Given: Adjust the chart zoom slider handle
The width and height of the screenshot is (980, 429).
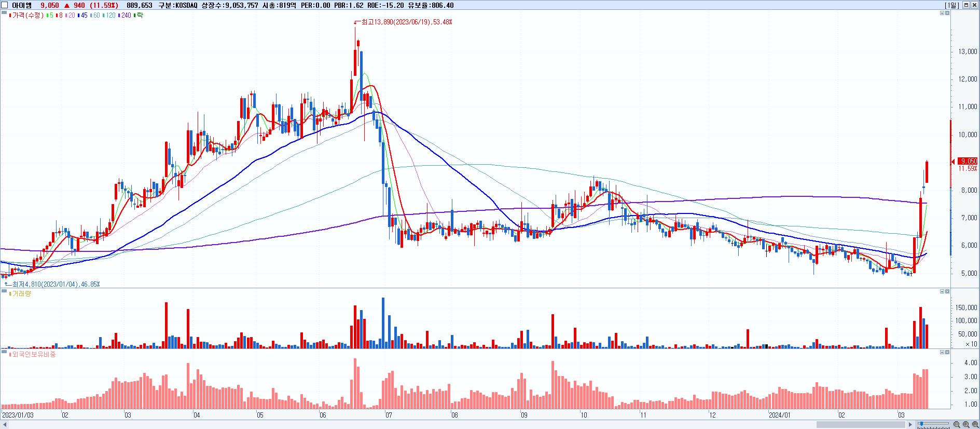Looking at the screenshot, I should [921, 424].
